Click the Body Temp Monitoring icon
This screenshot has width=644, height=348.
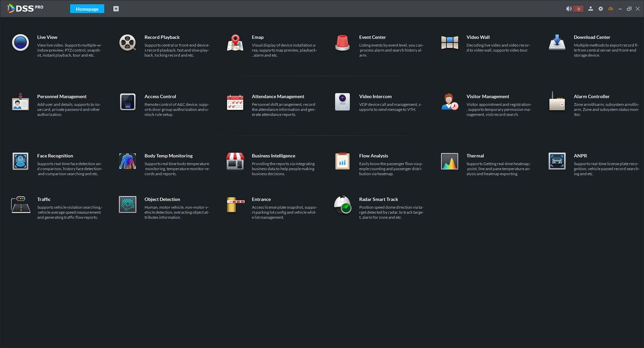pyautogui.click(x=128, y=161)
